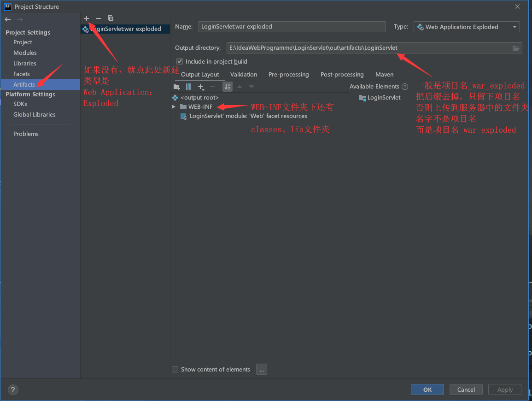The width and height of the screenshot is (532, 401).
Task: Click the Copy artifact icon
Action: 111,18
